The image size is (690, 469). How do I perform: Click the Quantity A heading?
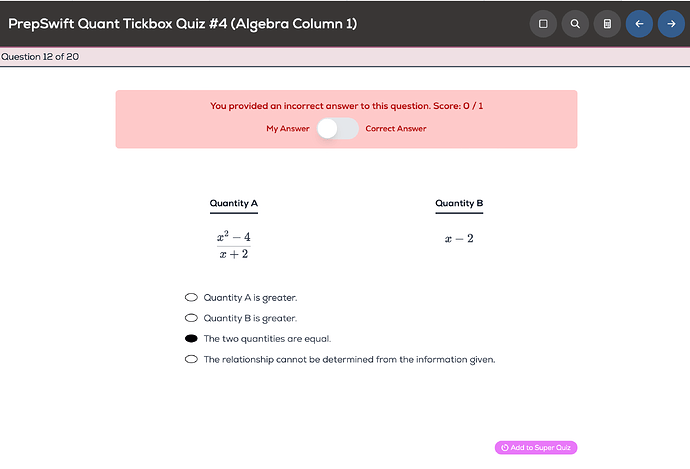pos(234,204)
